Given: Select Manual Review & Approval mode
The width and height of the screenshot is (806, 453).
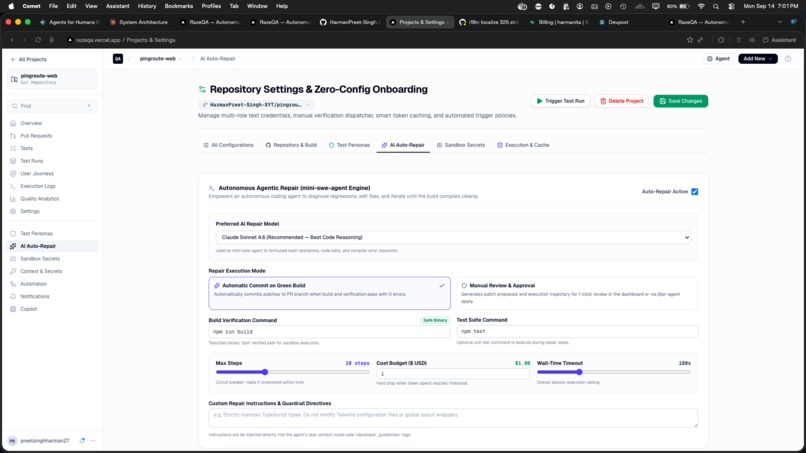Looking at the screenshot, I should point(577,293).
